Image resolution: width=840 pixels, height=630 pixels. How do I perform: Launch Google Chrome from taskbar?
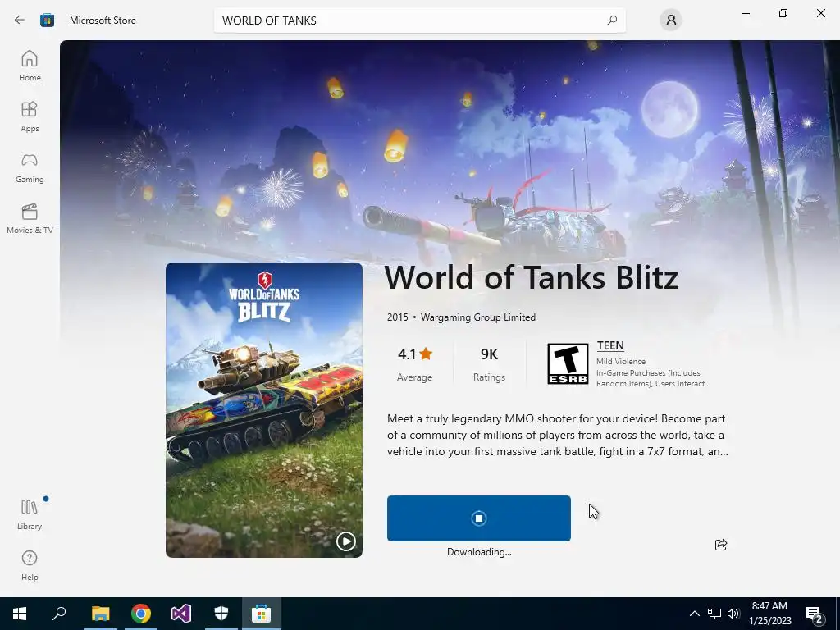[141, 614]
